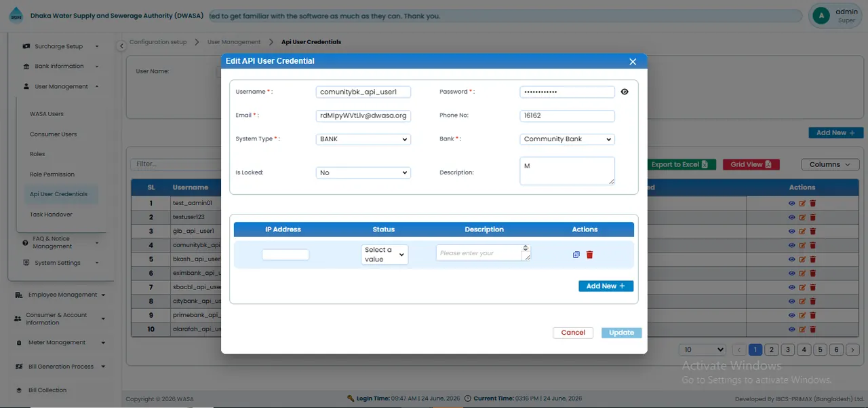View details of test_admin01 row
Image resolution: width=868 pixels, height=408 pixels.
[x=791, y=203]
